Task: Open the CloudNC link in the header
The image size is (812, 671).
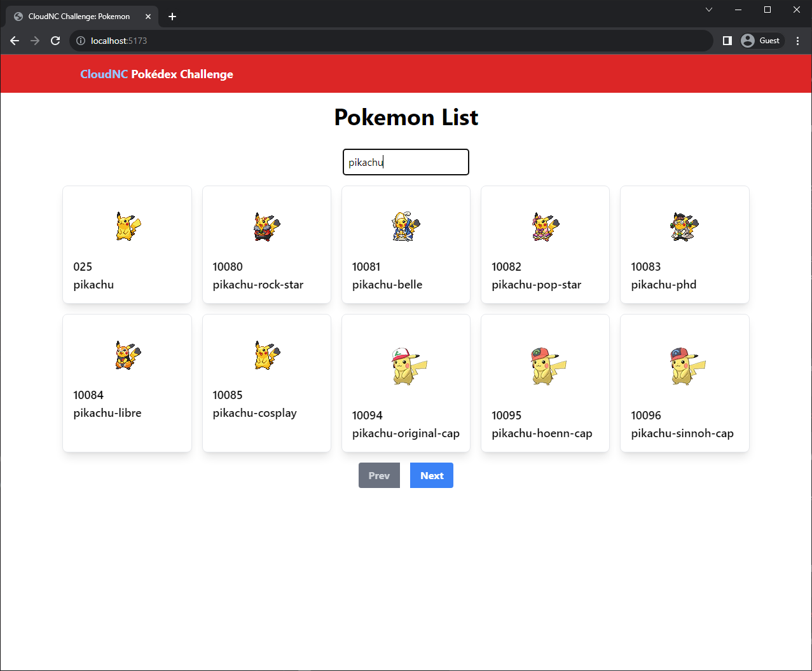Action: coord(104,74)
